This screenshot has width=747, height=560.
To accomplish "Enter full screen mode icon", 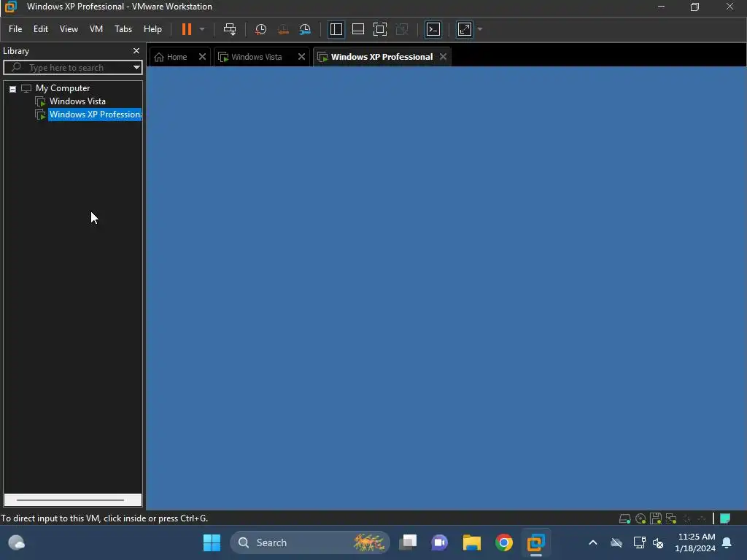I will 379,29.
